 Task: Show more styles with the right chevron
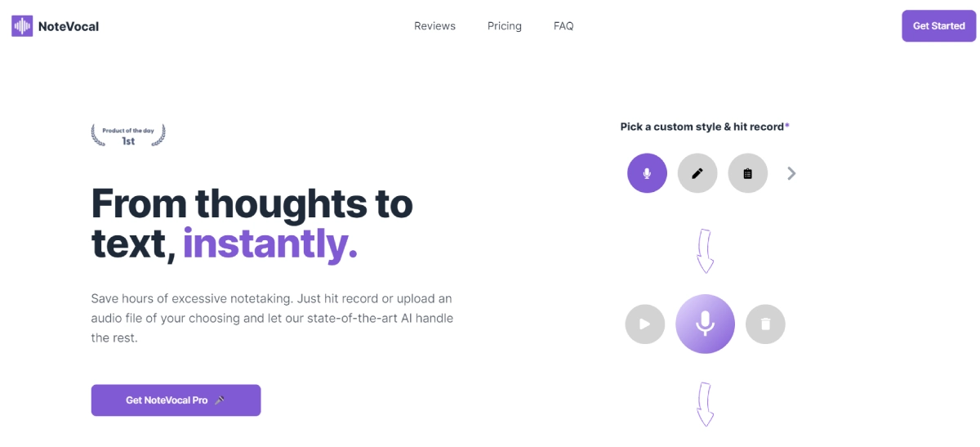click(x=791, y=173)
